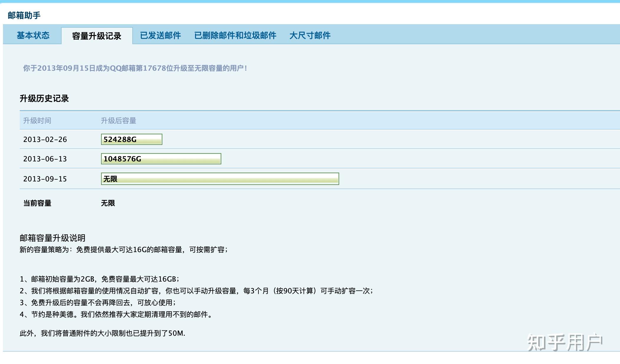Click the line about 50M attachment limit
This screenshot has height=364, width=620.
click(x=103, y=333)
